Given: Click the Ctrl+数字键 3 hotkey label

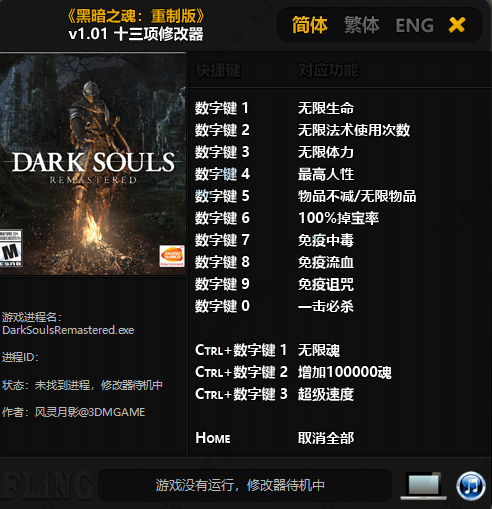Looking at the screenshot, I should pos(241,394).
